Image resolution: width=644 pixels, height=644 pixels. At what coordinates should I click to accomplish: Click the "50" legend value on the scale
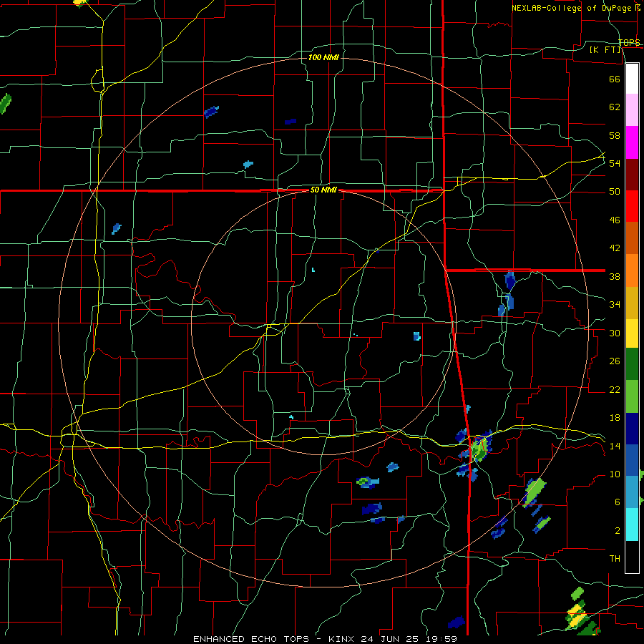[x=615, y=192]
